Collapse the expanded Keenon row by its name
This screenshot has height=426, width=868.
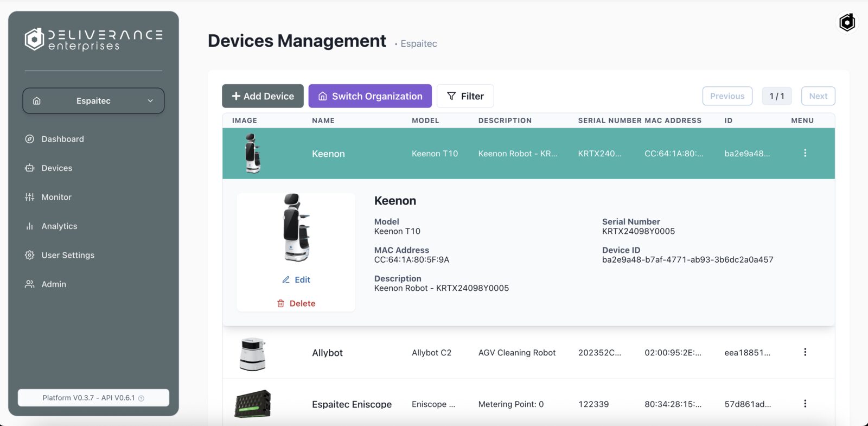[328, 154]
